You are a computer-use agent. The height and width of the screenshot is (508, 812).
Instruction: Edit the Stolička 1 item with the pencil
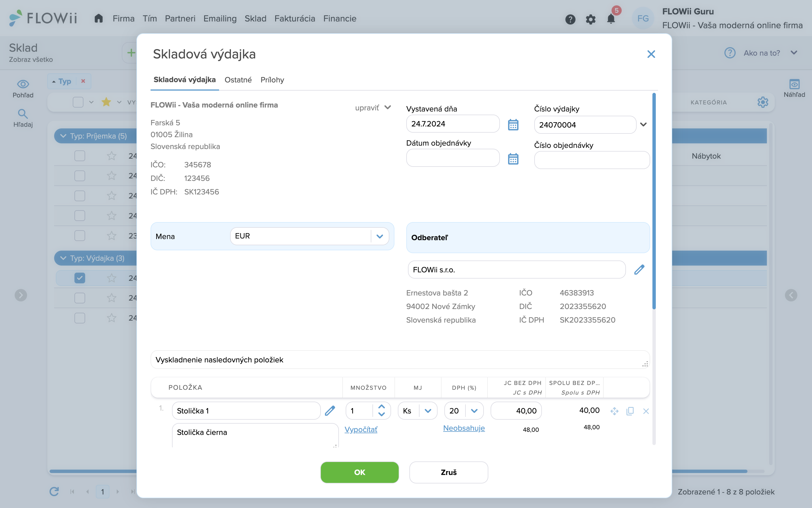coord(330,411)
